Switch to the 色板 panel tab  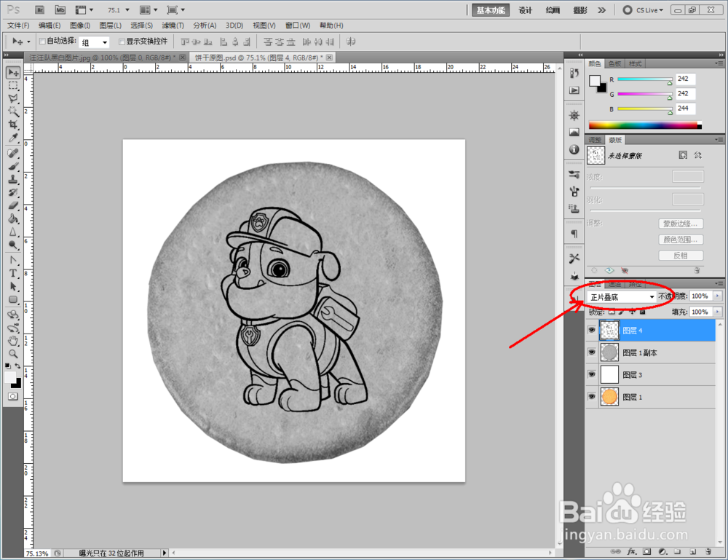[614, 63]
